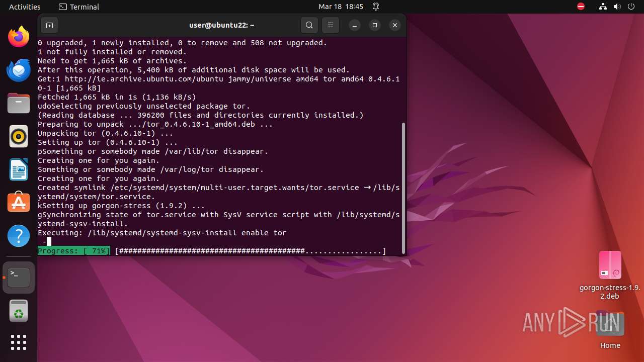This screenshot has width=644, height=362.
Task: Open the network status icon
Action: tap(603, 7)
